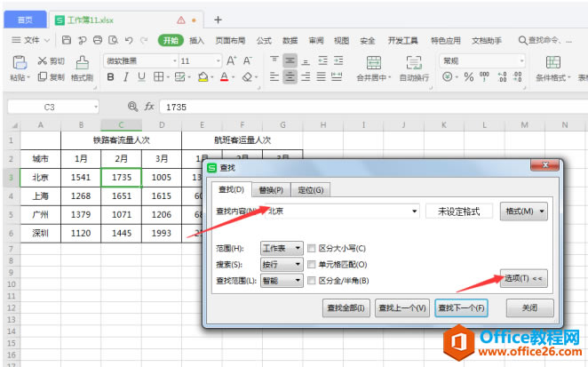Click the Paste icon
Screen dimensions: 588x367
(20, 63)
